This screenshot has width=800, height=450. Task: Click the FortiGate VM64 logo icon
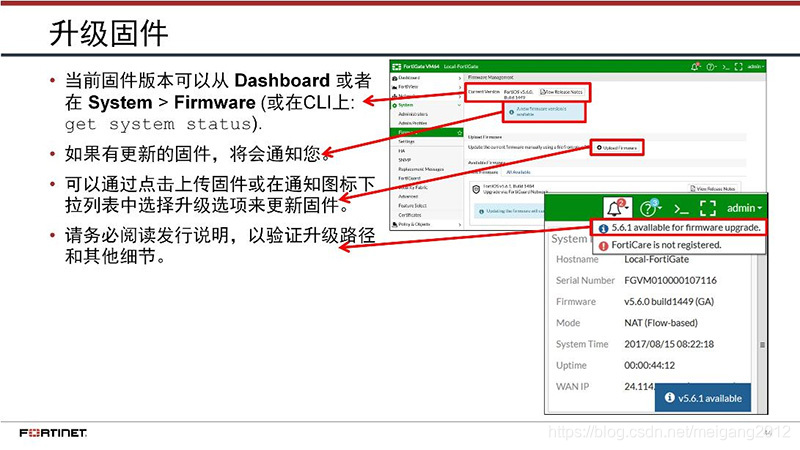396,66
